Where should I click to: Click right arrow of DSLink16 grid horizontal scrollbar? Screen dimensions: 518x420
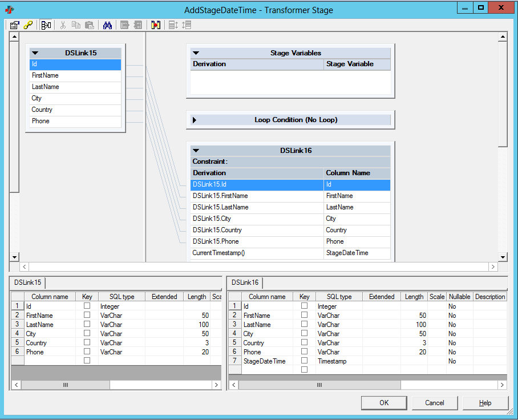click(x=502, y=385)
